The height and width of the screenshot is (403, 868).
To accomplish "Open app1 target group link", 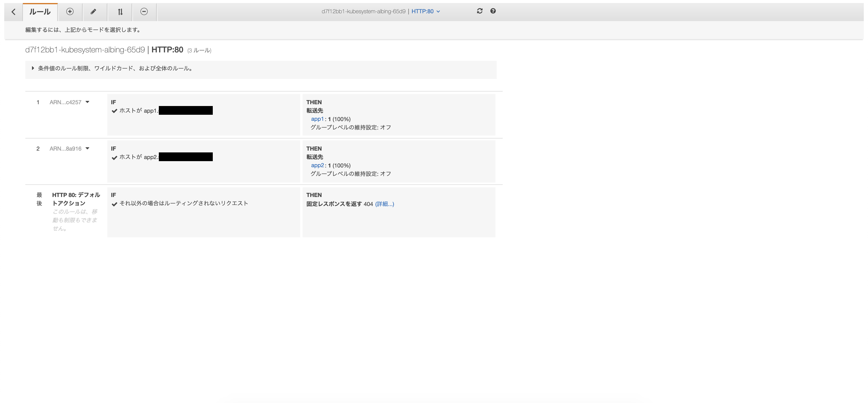I will (x=317, y=119).
